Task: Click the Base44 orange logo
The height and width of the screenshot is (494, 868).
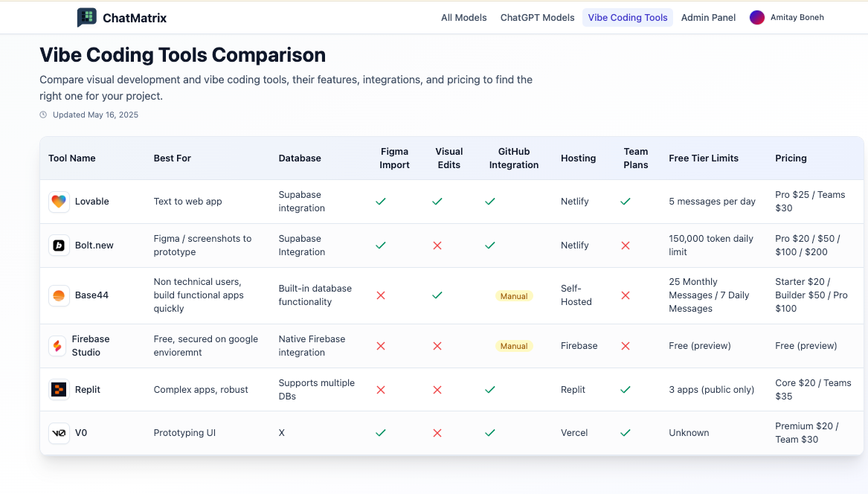Action: [x=59, y=295]
